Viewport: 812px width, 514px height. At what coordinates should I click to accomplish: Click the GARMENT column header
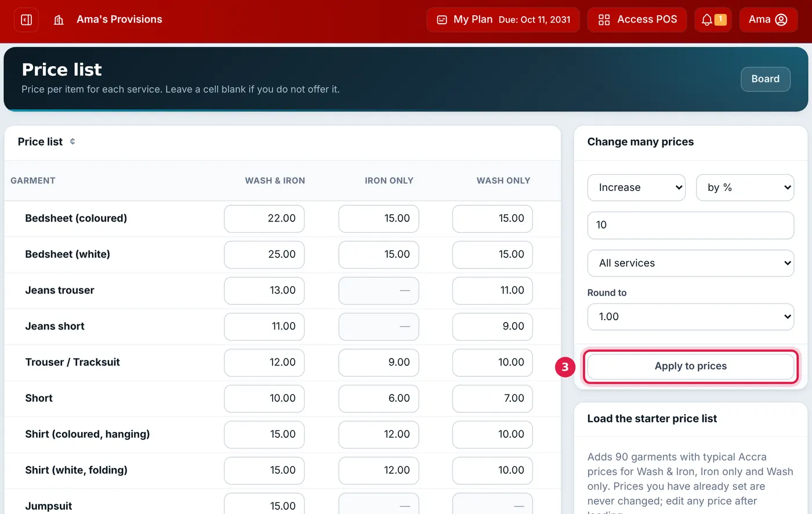point(33,180)
